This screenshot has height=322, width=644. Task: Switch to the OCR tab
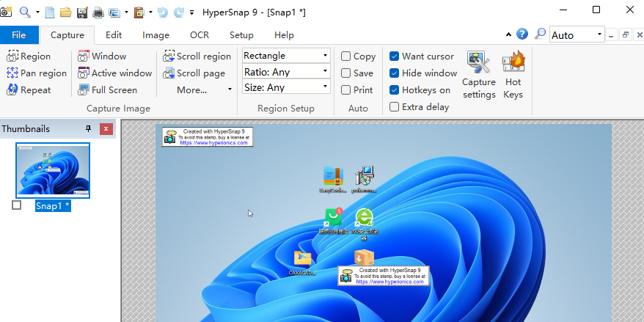tap(200, 35)
